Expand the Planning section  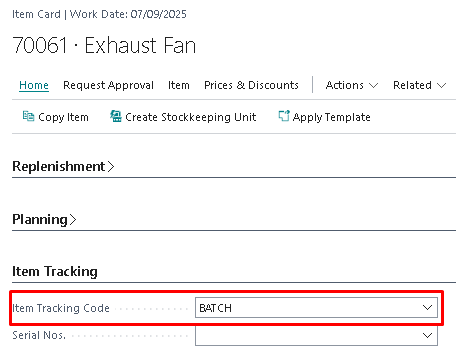point(44,219)
